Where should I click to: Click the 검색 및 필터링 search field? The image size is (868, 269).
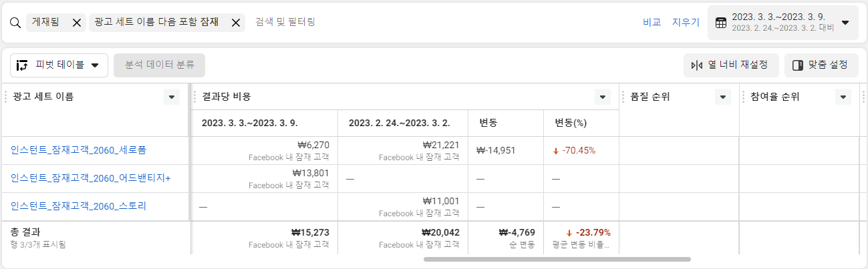click(x=442, y=22)
